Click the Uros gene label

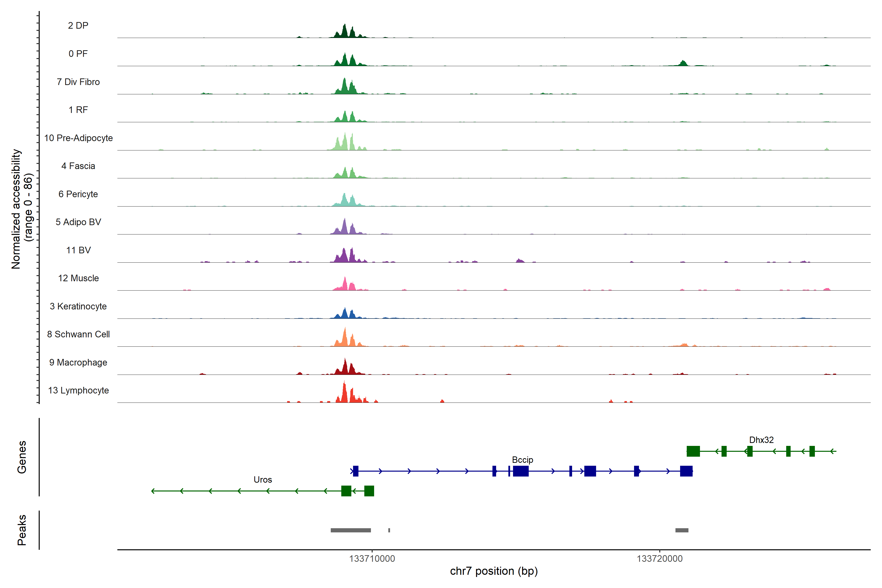[262, 480]
